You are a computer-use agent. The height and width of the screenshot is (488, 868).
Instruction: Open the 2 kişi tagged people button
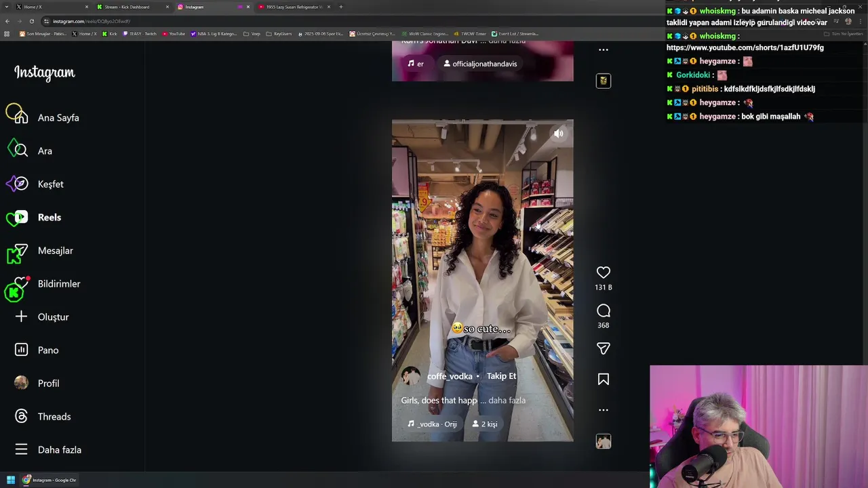coord(484,424)
